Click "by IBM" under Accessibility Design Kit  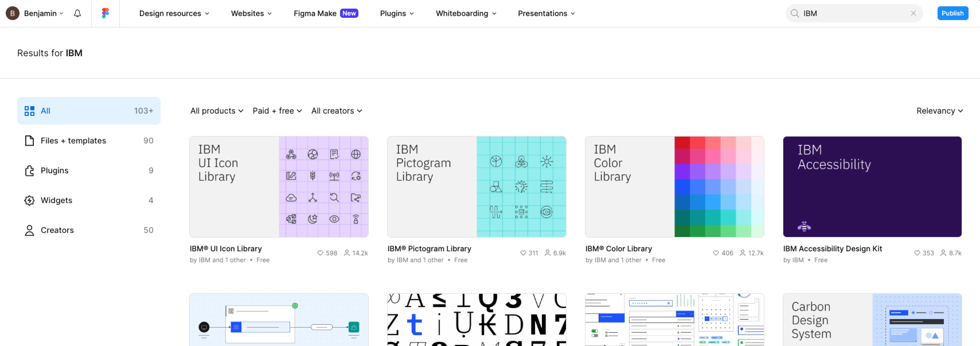click(793, 260)
